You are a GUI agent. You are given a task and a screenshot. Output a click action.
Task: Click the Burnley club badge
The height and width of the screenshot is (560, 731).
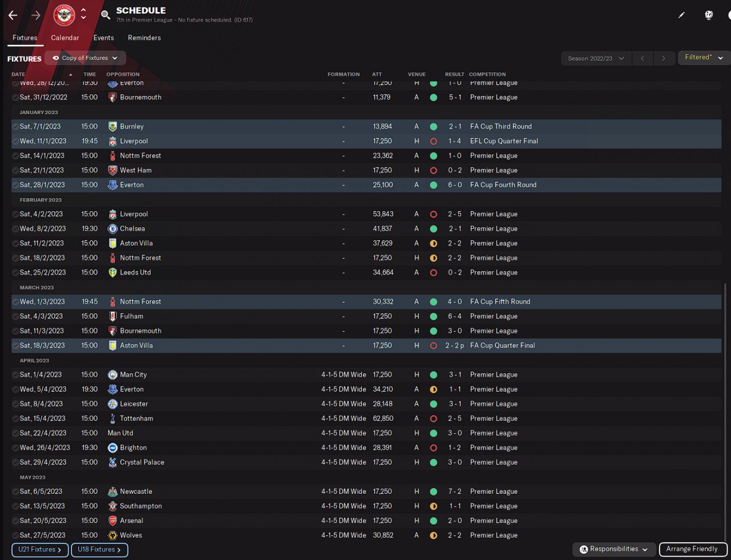coord(113,127)
